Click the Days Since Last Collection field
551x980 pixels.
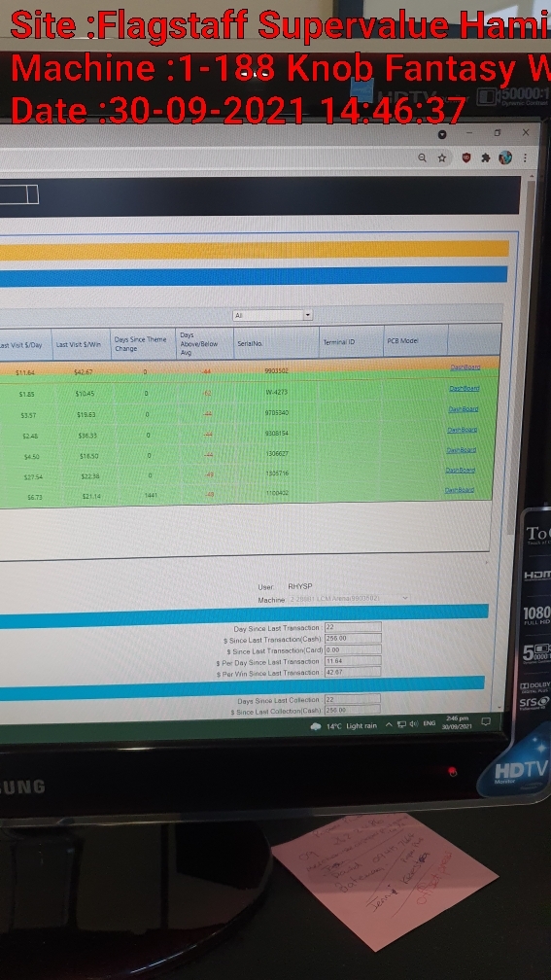pos(353,699)
